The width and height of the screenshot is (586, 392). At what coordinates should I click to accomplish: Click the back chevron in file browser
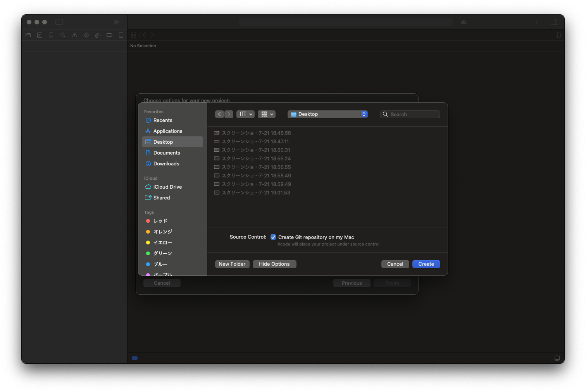pyautogui.click(x=219, y=114)
